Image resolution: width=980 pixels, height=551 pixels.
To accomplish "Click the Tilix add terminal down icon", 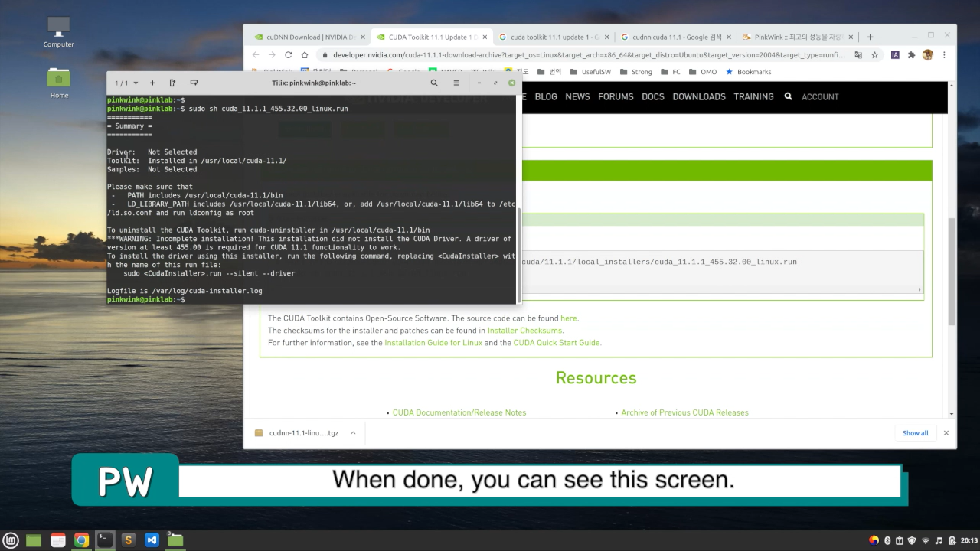I will coord(194,83).
